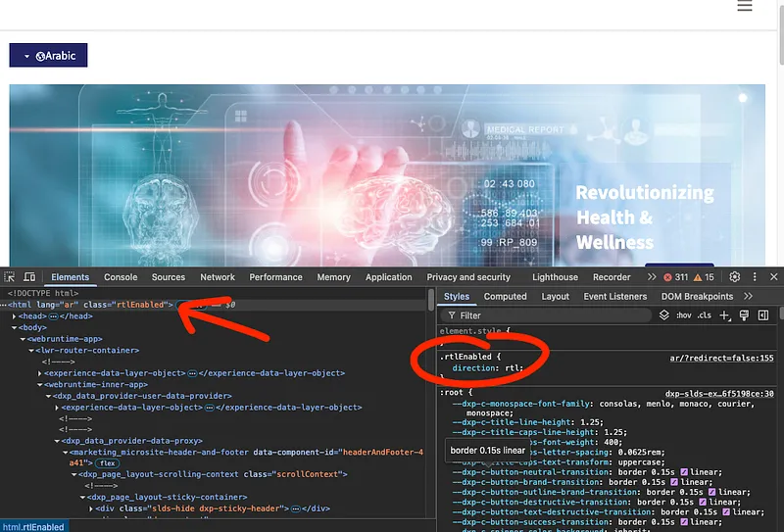
Task: Collapse the webruntime-inner-app node
Action: pos(39,385)
